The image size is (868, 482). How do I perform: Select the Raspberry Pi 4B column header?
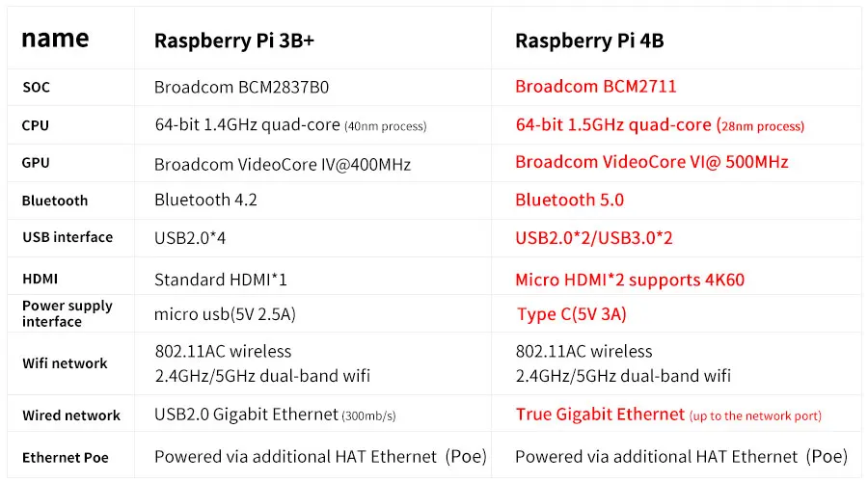(x=589, y=40)
